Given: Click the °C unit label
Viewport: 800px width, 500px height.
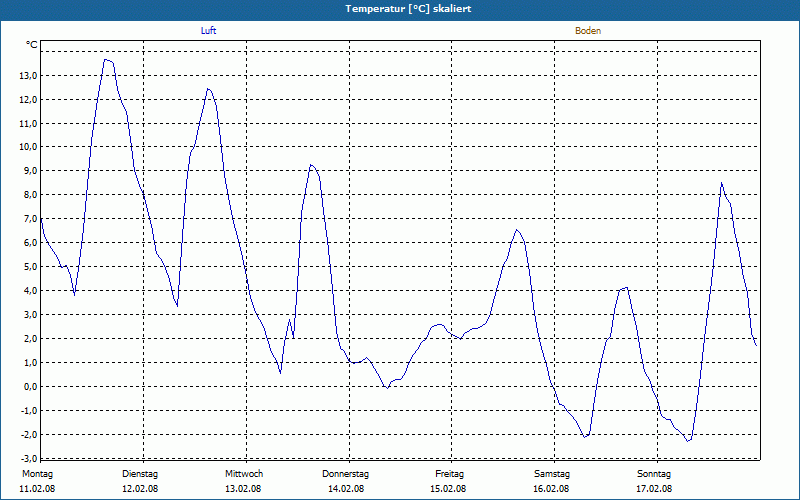Looking at the screenshot, I should tap(32, 45).
